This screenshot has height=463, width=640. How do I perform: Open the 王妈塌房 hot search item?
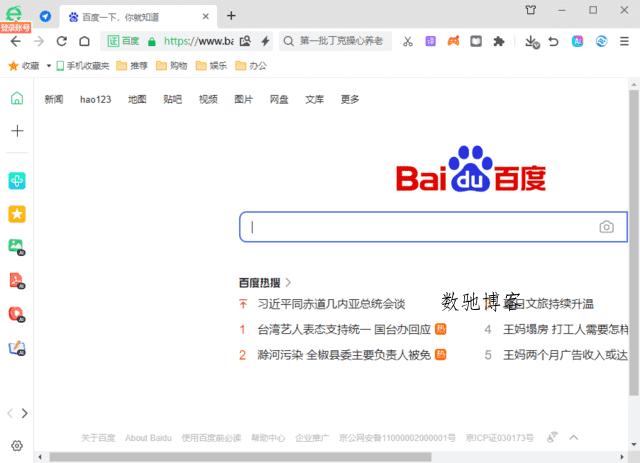point(566,329)
